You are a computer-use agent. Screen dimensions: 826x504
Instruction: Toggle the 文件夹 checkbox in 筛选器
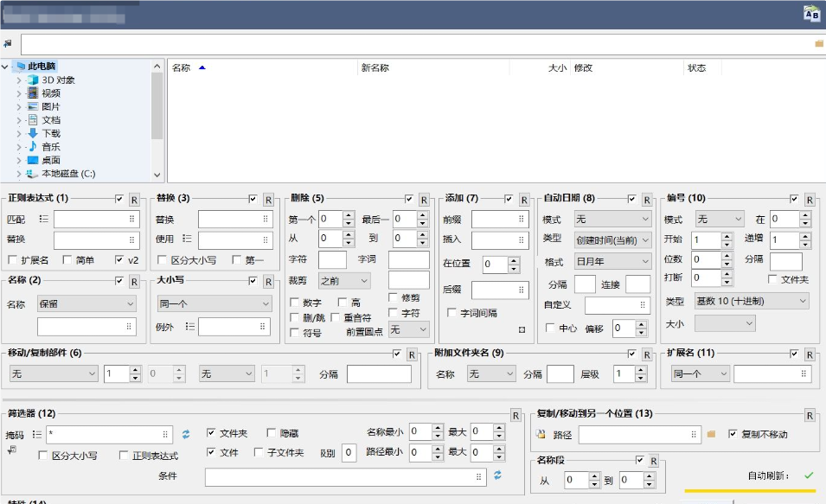[x=211, y=432]
